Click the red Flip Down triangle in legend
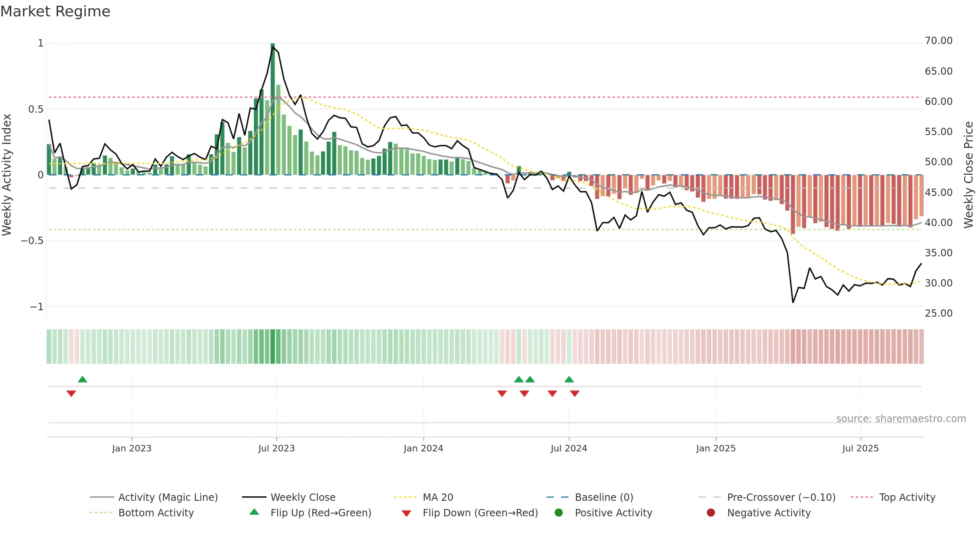The width and height of the screenshot is (980, 551). tap(406, 513)
